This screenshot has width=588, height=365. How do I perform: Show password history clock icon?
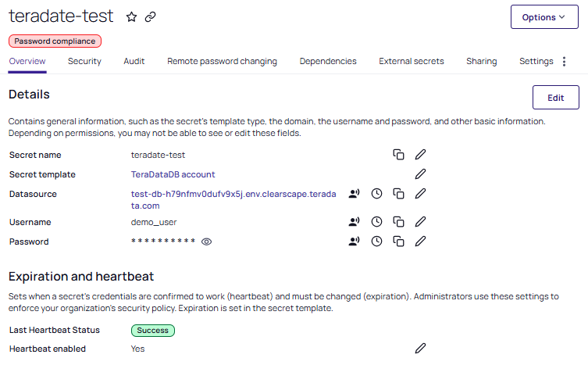376,242
